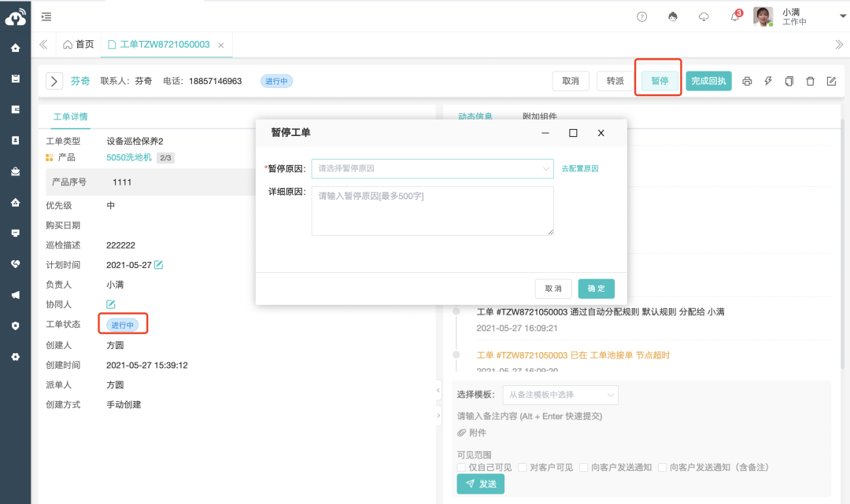Viewport: 850px width, 504px height.
Task: Click the edit icon next to 计划时间 date
Action: (x=160, y=265)
